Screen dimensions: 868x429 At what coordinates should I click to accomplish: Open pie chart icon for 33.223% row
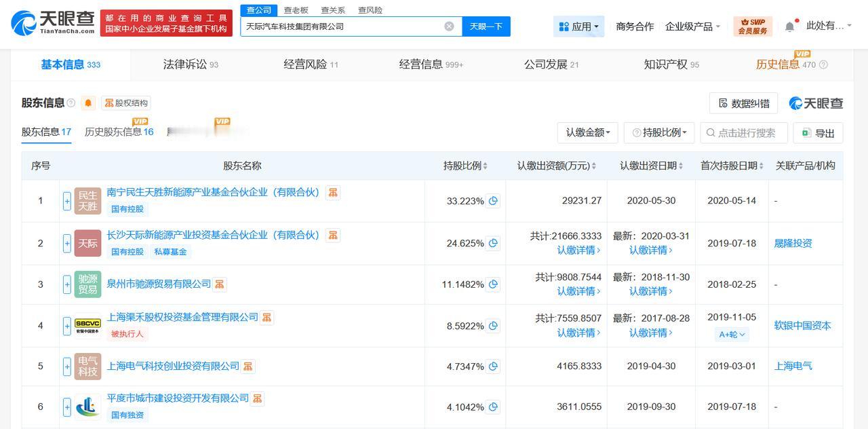tap(494, 201)
